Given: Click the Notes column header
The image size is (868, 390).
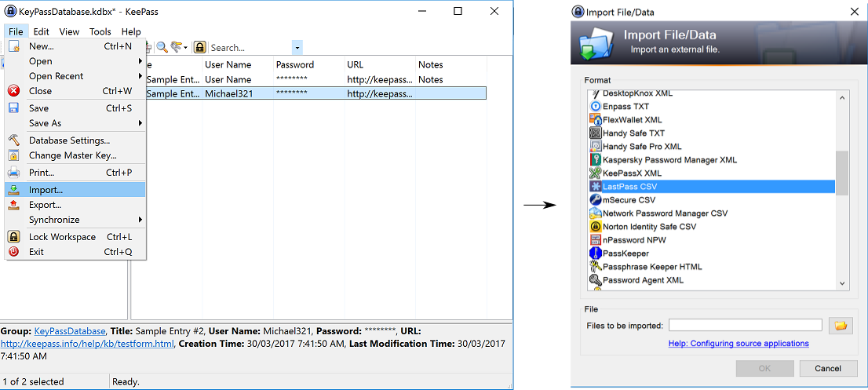Looking at the screenshot, I should 451,64.
